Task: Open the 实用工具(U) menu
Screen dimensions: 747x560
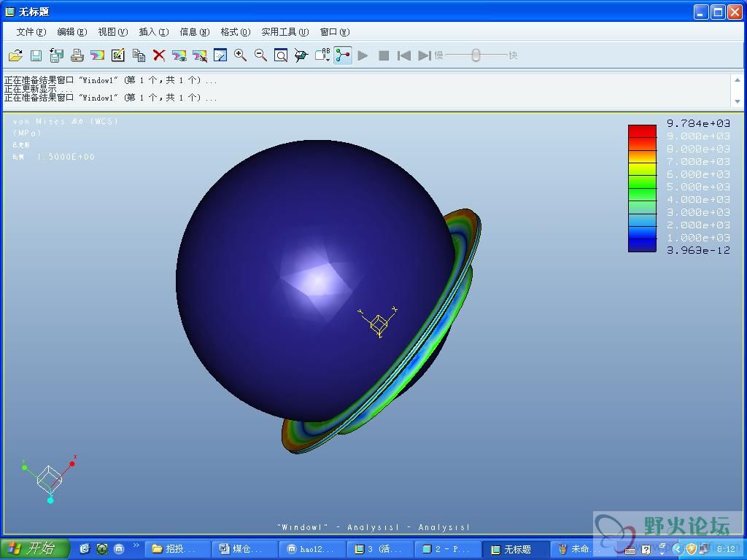Action: coord(285,32)
